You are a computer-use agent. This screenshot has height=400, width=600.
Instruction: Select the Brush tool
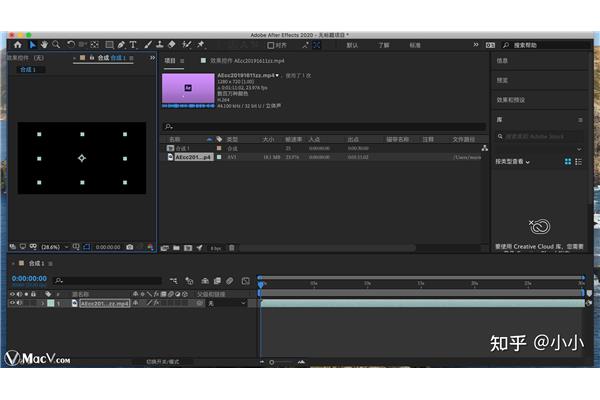point(148,45)
